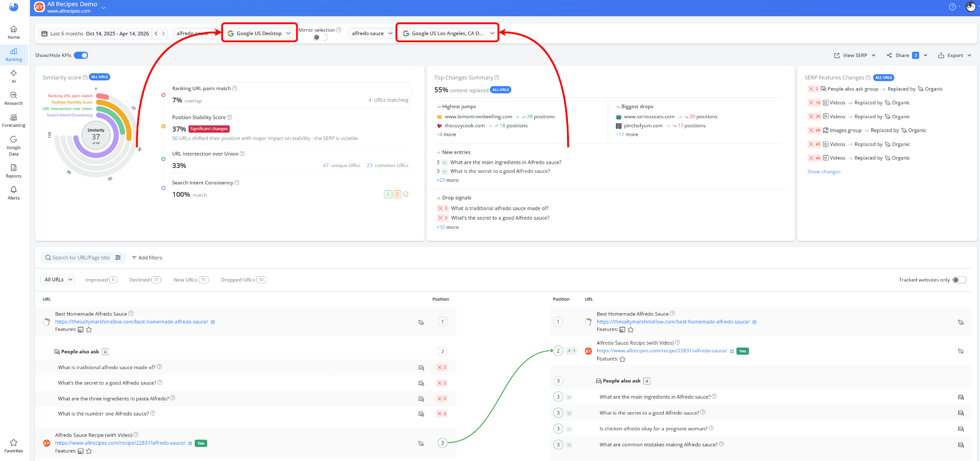Turn on Tracked websites only
Screen dimensions: 980x461
pyautogui.click(x=958, y=280)
